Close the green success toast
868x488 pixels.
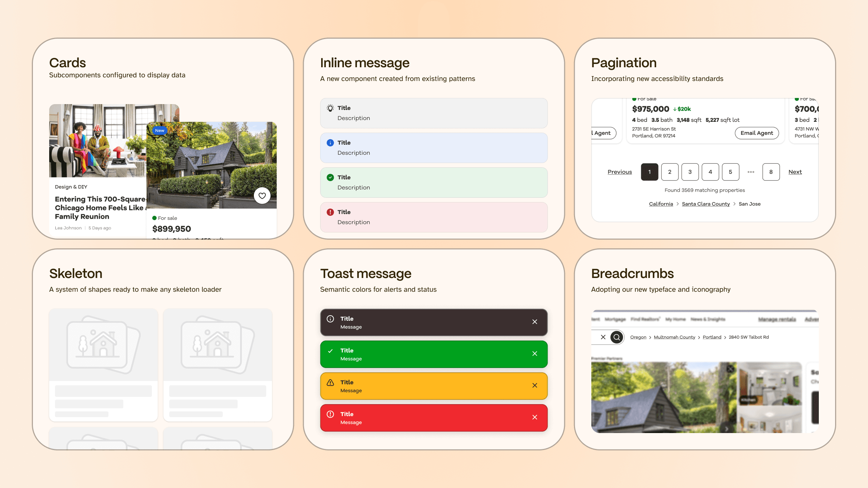(x=535, y=354)
